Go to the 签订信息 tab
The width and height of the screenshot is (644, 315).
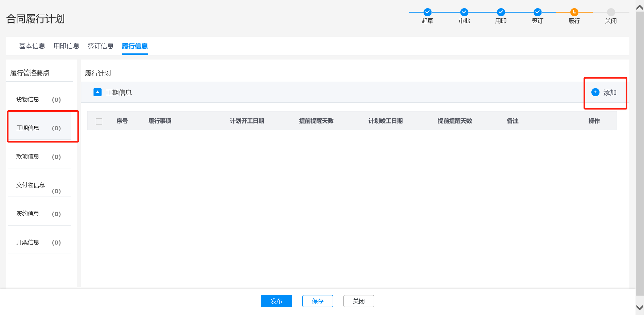(101, 46)
